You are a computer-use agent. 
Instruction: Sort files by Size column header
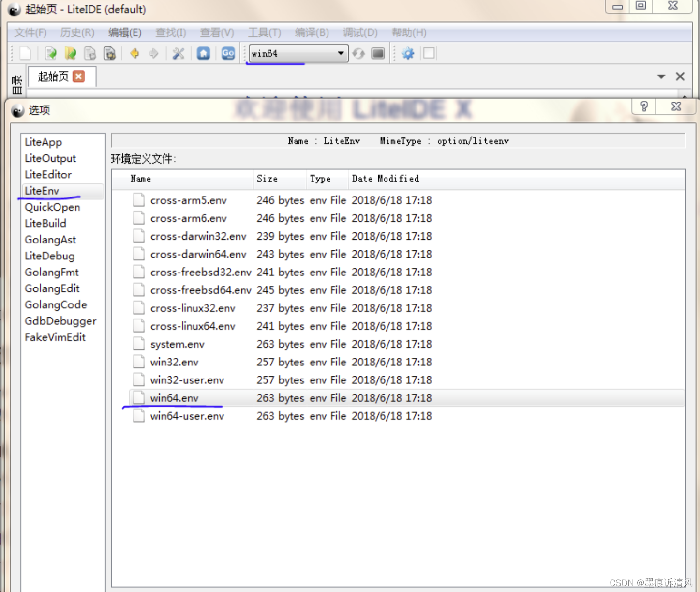280,179
